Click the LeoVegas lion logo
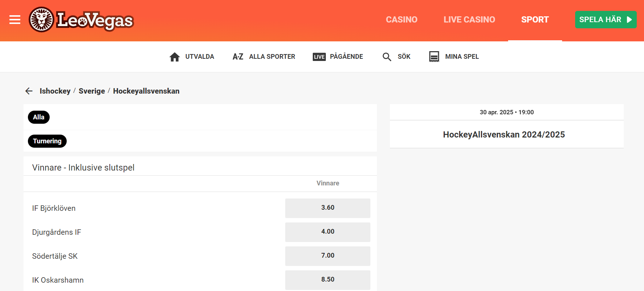 (81, 20)
